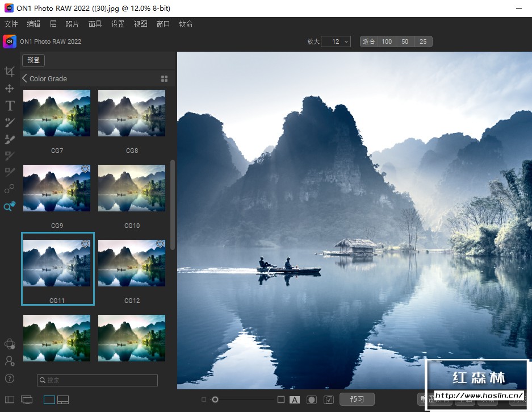532x412 pixels.
Task: Open the dual display monitor icon
Action: pos(27,399)
